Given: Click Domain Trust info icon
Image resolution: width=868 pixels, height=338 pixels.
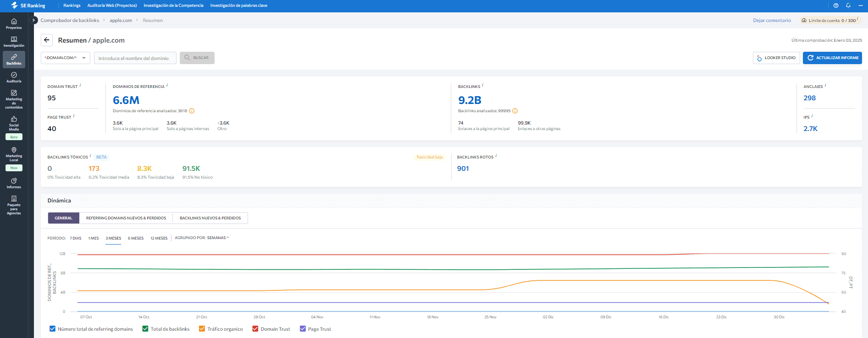Looking at the screenshot, I should click(x=80, y=85).
